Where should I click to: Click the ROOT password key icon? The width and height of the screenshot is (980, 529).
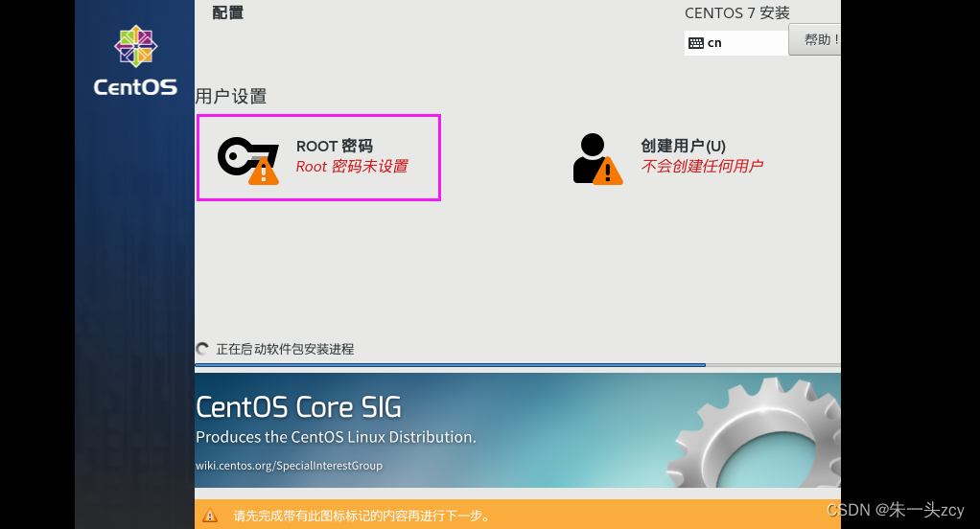pyautogui.click(x=240, y=155)
